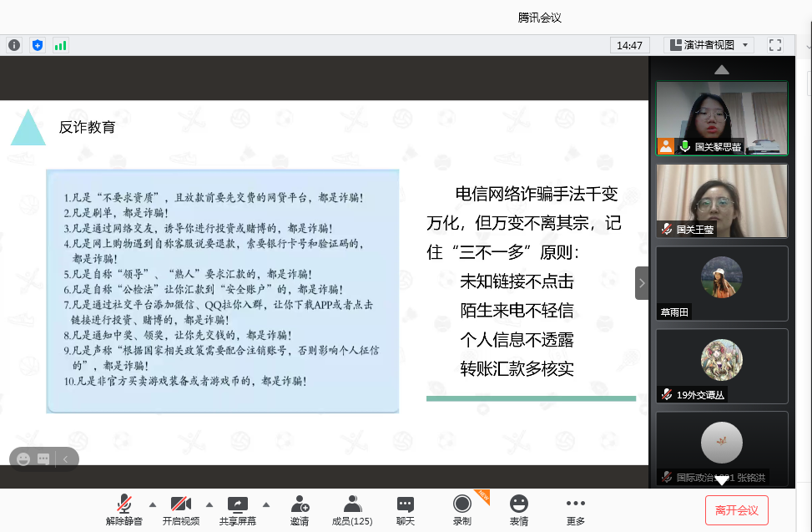Open the meeting info icon
Image resolution: width=812 pixels, height=532 pixels.
click(x=14, y=45)
